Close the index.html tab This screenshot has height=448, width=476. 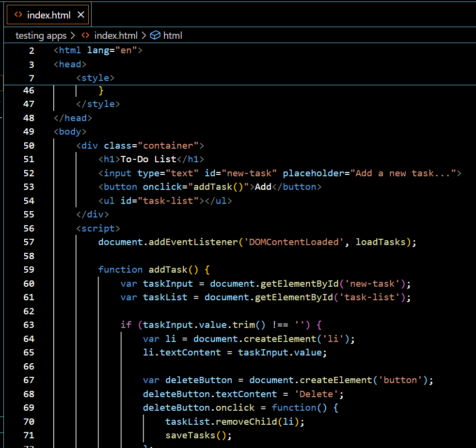click(x=81, y=15)
